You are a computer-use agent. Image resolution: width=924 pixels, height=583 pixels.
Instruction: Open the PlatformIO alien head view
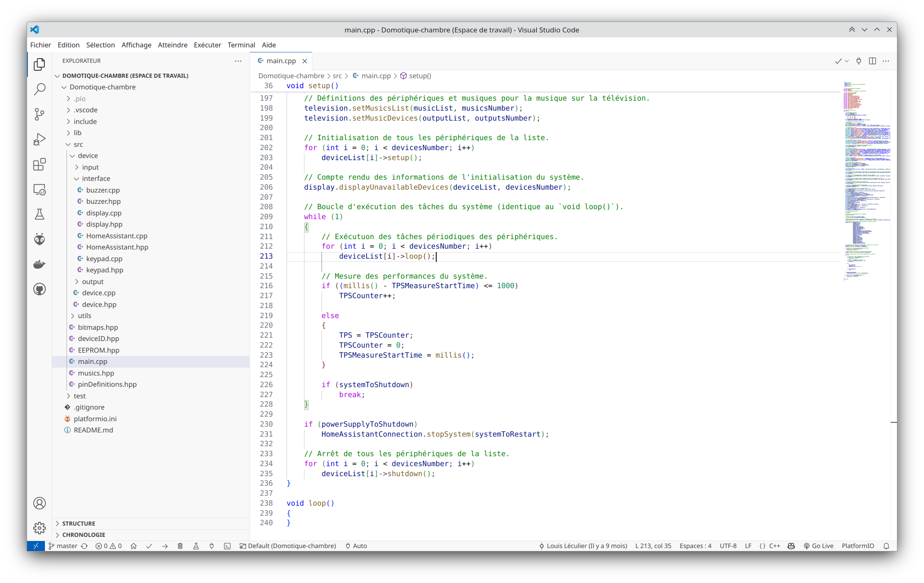pyautogui.click(x=40, y=239)
